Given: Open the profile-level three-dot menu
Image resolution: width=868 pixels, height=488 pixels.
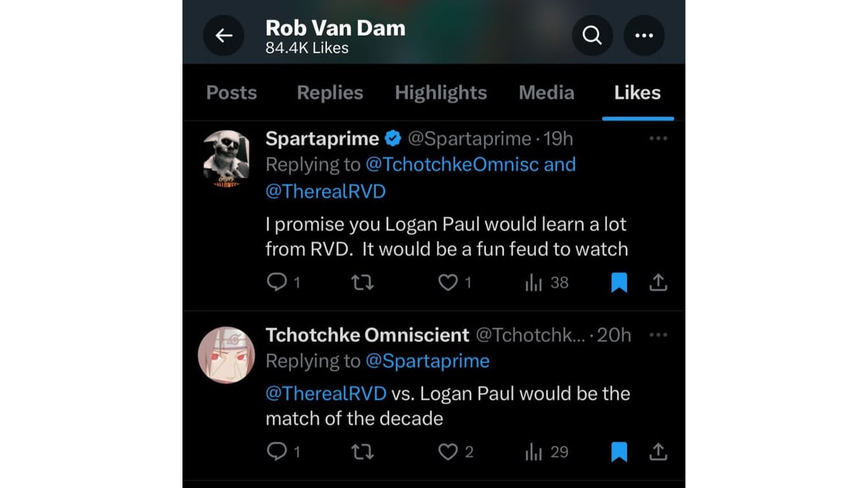Looking at the screenshot, I should coord(644,35).
